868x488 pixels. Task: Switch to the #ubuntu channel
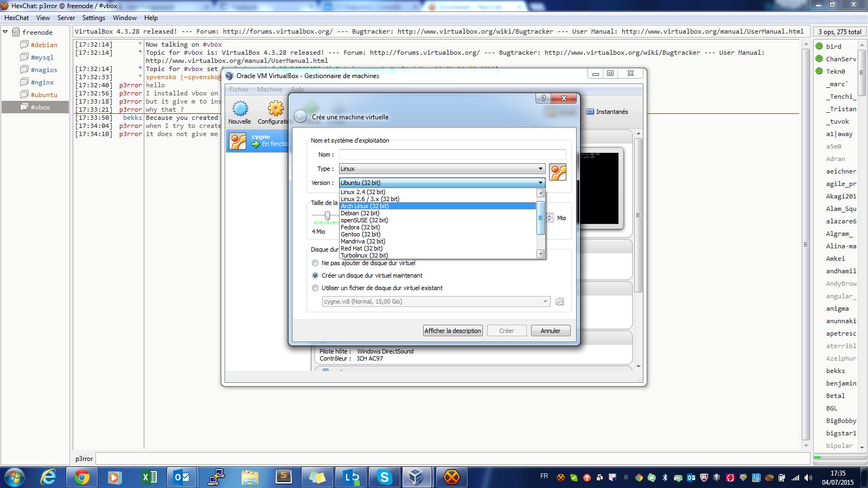coord(43,95)
